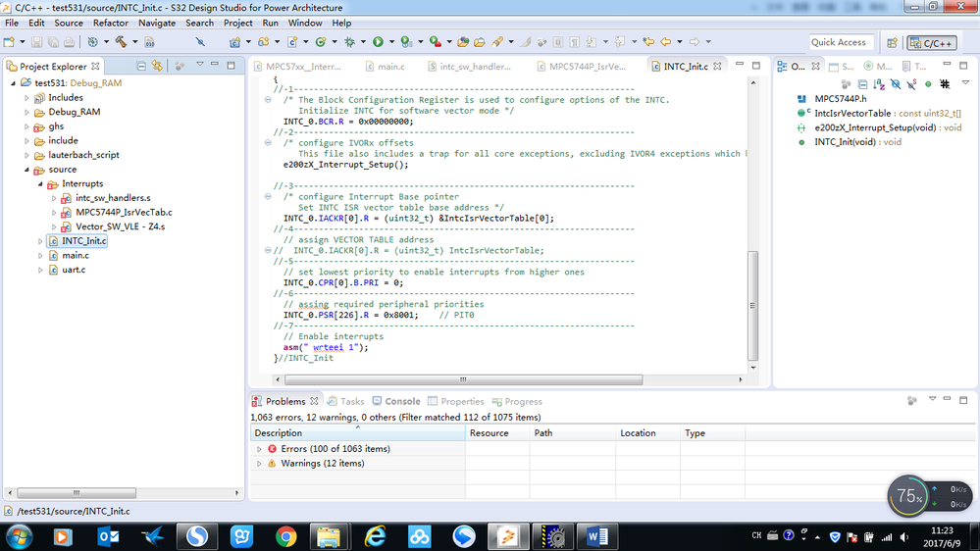Click the Debug bug icon
Viewport: 980px width, 551px height.
[349, 42]
